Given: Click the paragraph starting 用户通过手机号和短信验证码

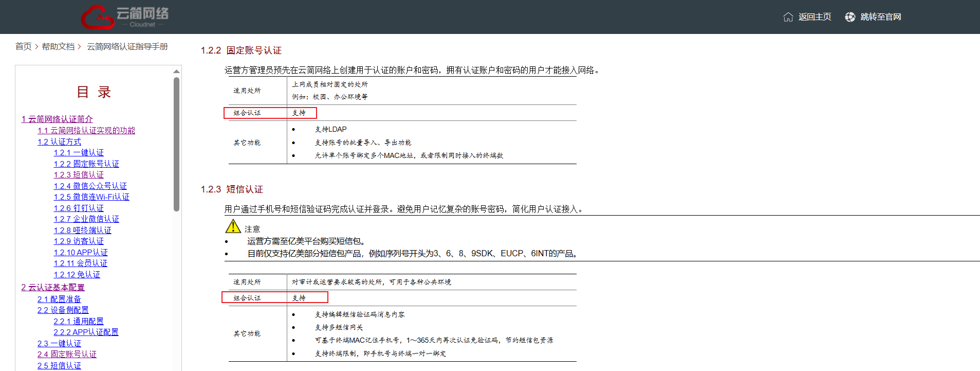Looking at the screenshot, I should 404,209.
